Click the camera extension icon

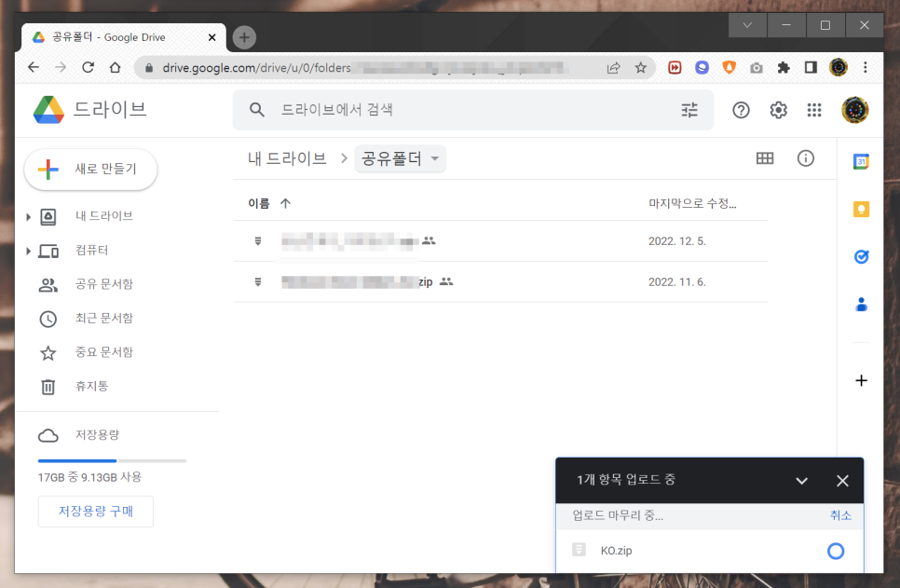[x=757, y=68]
